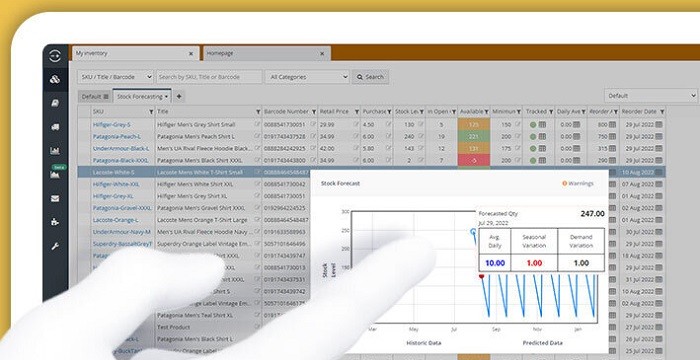Filter the Barcode Number column
This screenshot has width=700, height=360.
[313, 112]
